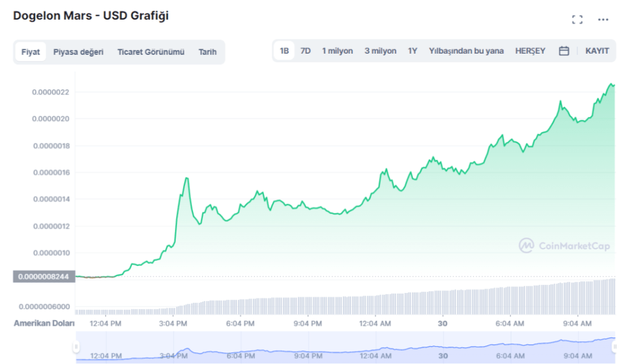
Task: Click the 0.0000010 axis label
Action: pyautogui.click(x=51, y=253)
